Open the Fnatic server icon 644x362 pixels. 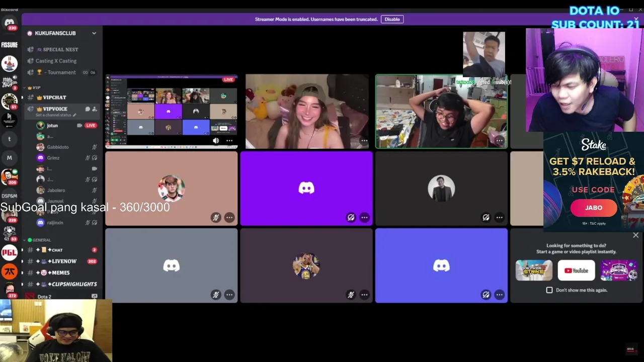[x=9, y=271]
